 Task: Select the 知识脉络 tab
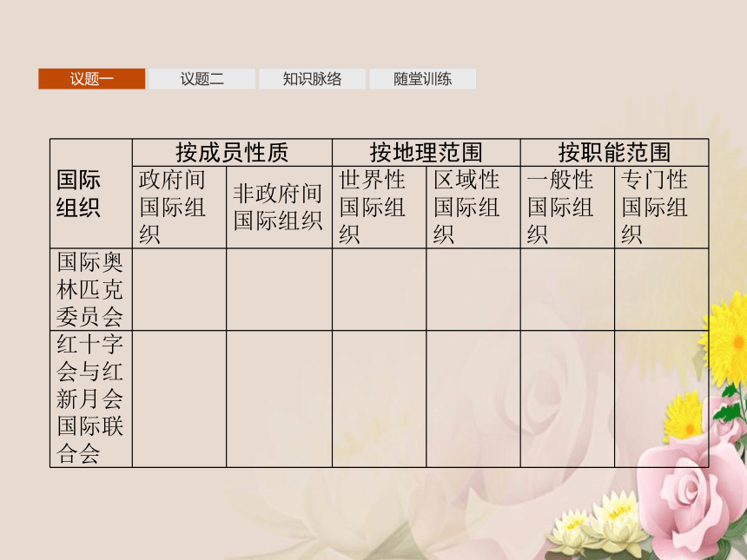(312, 78)
